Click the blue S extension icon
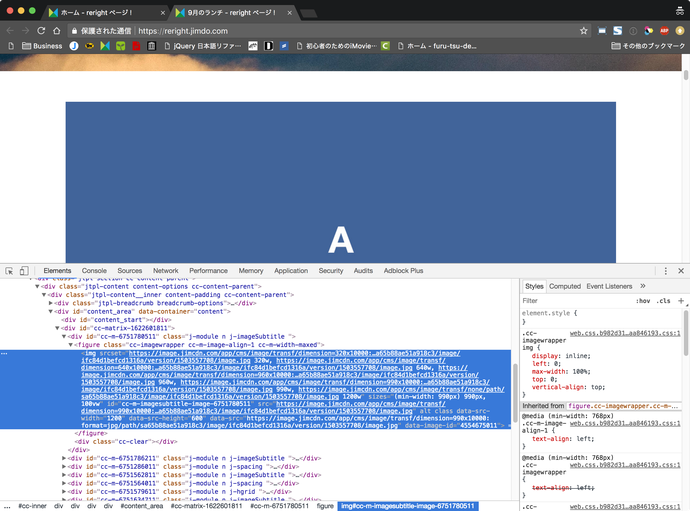The width and height of the screenshot is (690, 511). click(617, 31)
